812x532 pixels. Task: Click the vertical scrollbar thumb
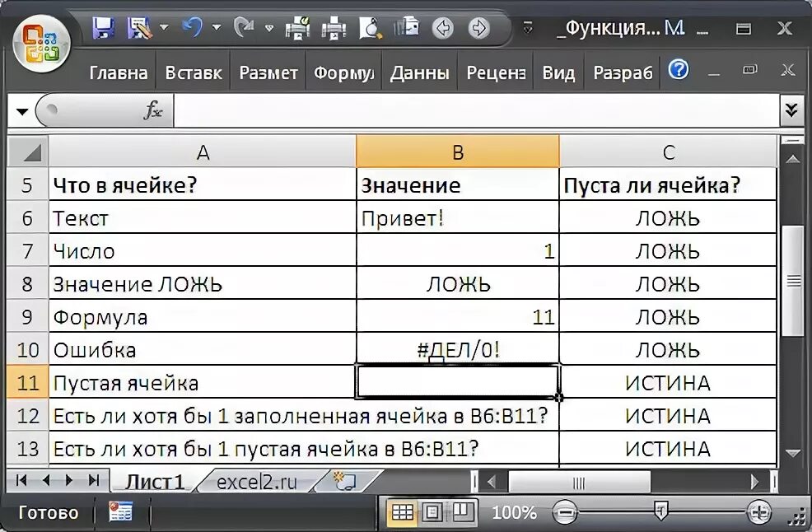pos(793,280)
